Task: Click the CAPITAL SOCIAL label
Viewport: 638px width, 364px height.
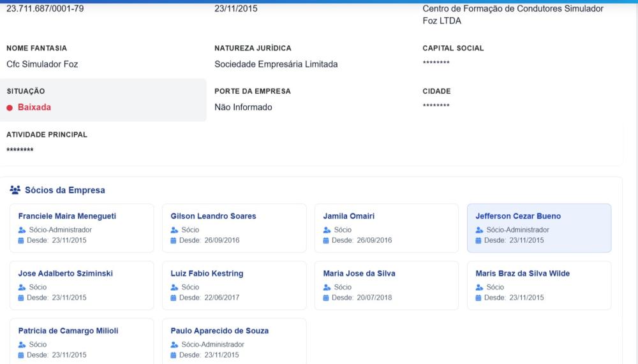Action: [x=453, y=48]
